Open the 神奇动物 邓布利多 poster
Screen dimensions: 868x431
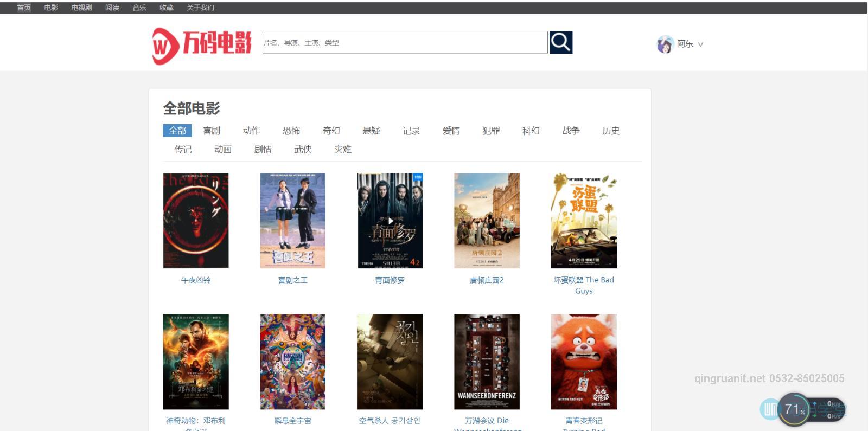[x=196, y=362]
